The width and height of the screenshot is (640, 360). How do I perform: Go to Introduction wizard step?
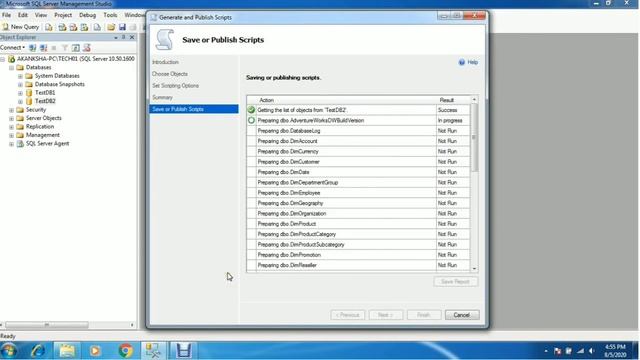[x=165, y=62]
